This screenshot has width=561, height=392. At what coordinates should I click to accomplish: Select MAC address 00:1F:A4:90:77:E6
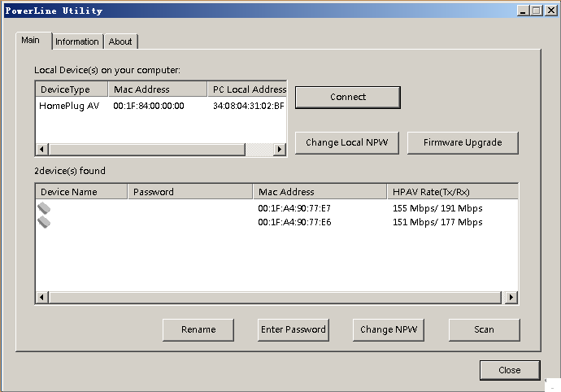(x=294, y=222)
